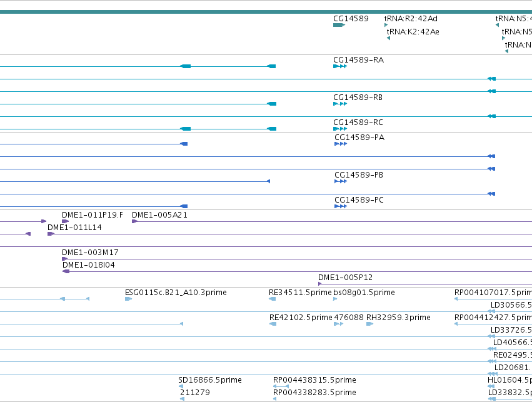Select the CG14589 gene label

(x=351, y=18)
